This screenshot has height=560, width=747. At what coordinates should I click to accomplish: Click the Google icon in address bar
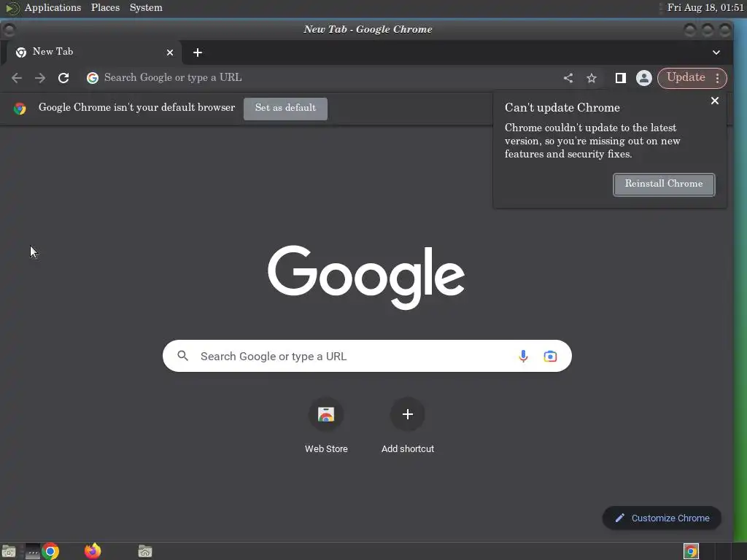pos(93,77)
